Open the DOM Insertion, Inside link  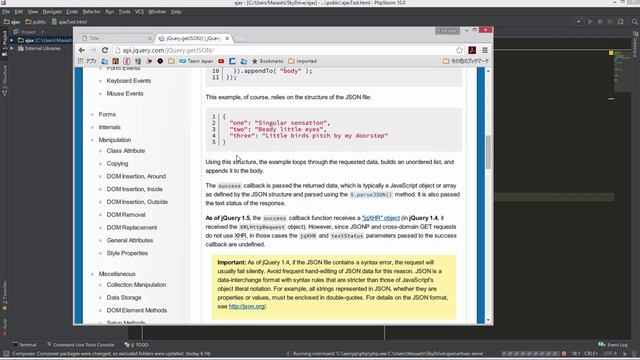[x=134, y=189]
